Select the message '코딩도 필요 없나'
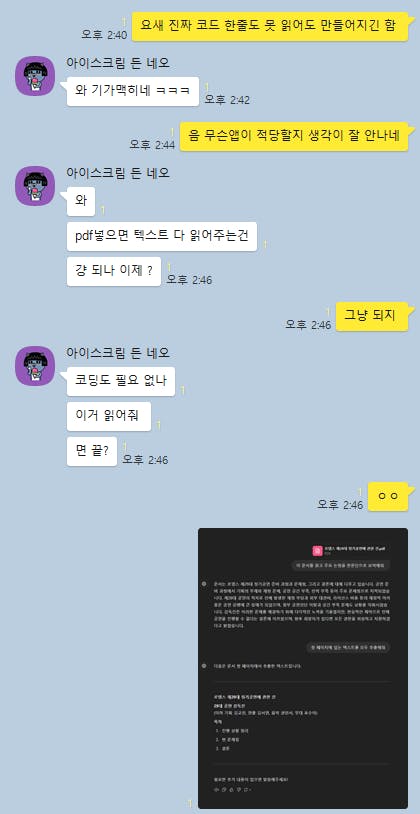The image size is (420, 814). (121, 382)
